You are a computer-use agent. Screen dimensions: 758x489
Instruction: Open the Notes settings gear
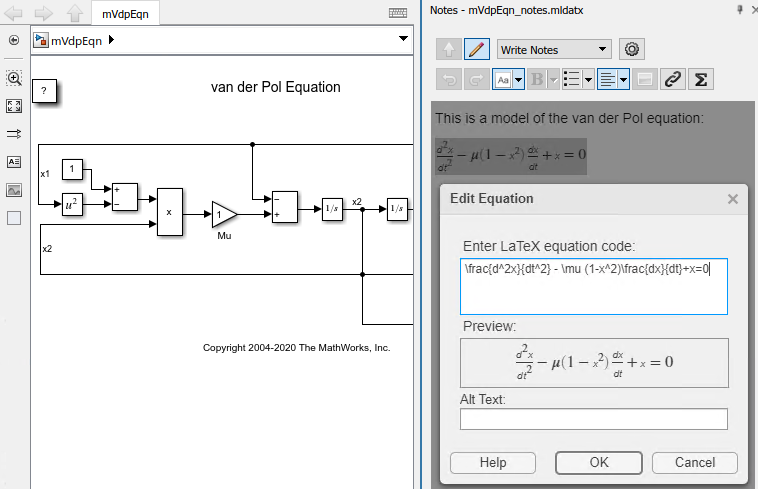[x=631, y=49]
